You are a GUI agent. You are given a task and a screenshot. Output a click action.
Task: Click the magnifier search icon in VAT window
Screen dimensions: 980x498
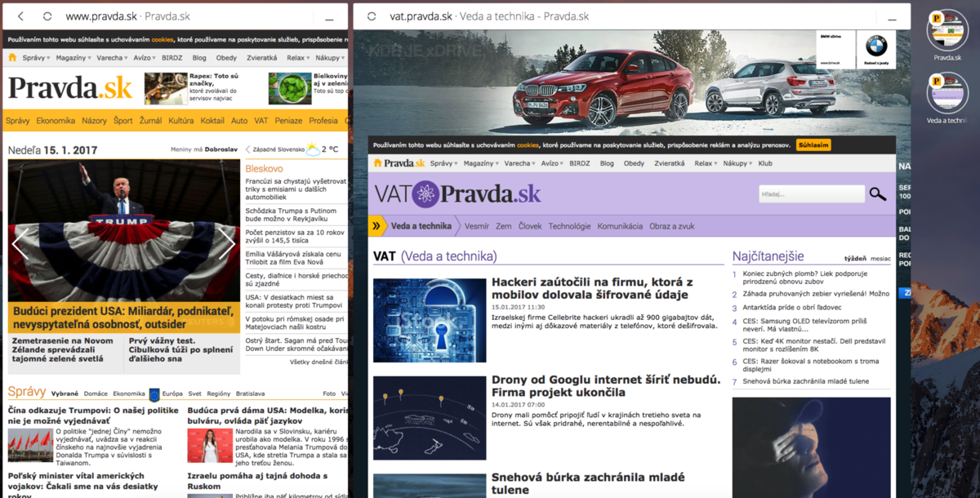[878, 194]
